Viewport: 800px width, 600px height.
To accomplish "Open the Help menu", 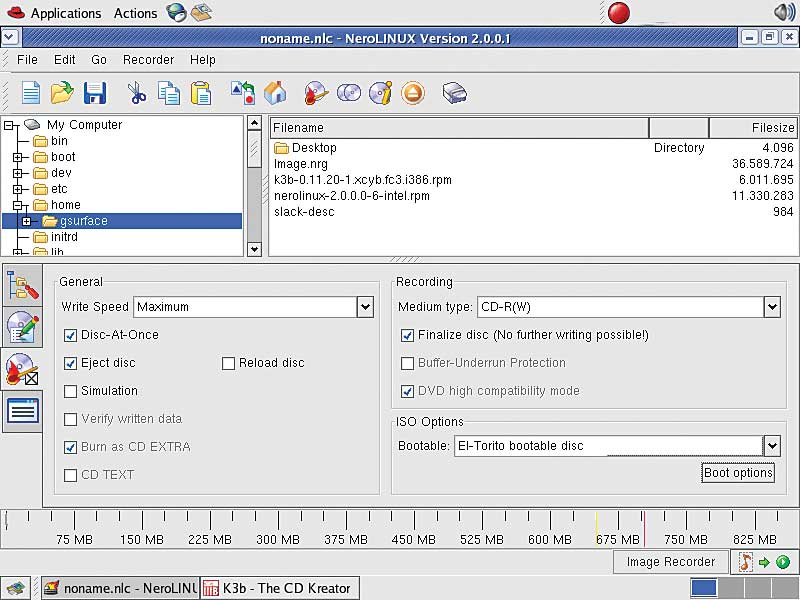I will [x=203, y=60].
